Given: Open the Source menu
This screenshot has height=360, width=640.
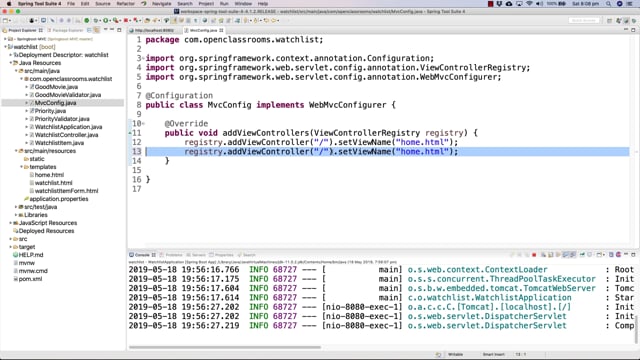Looking at the screenshot, I should (102, 4).
